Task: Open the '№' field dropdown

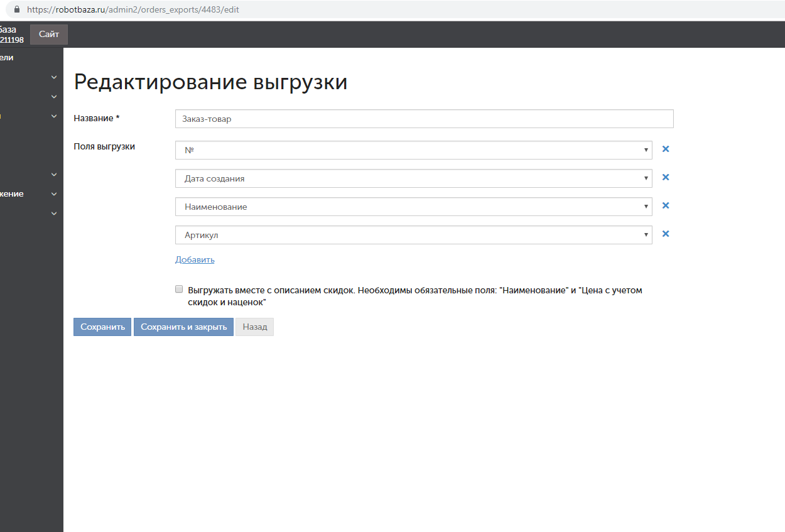Action: tap(414, 150)
